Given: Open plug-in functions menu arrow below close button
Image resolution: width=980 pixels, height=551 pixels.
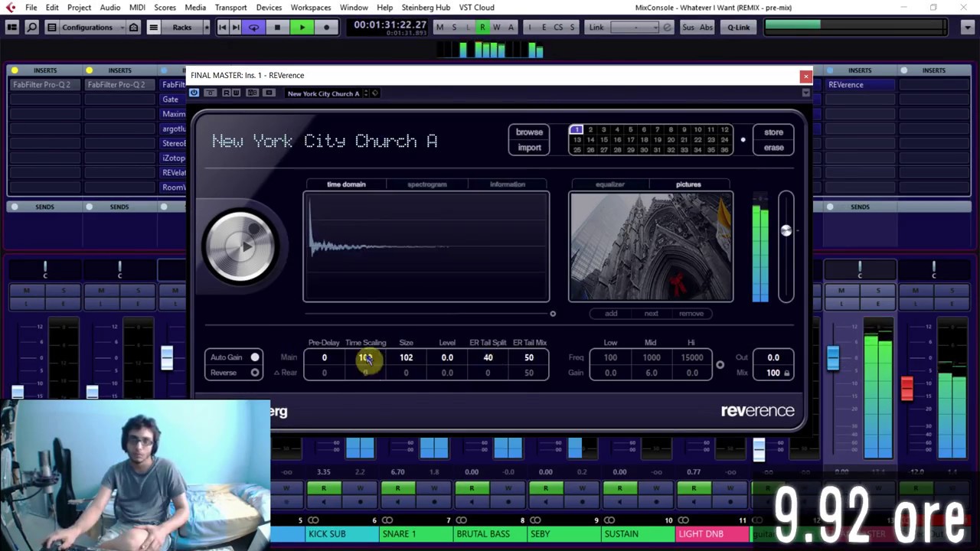Looking at the screenshot, I should point(805,93).
